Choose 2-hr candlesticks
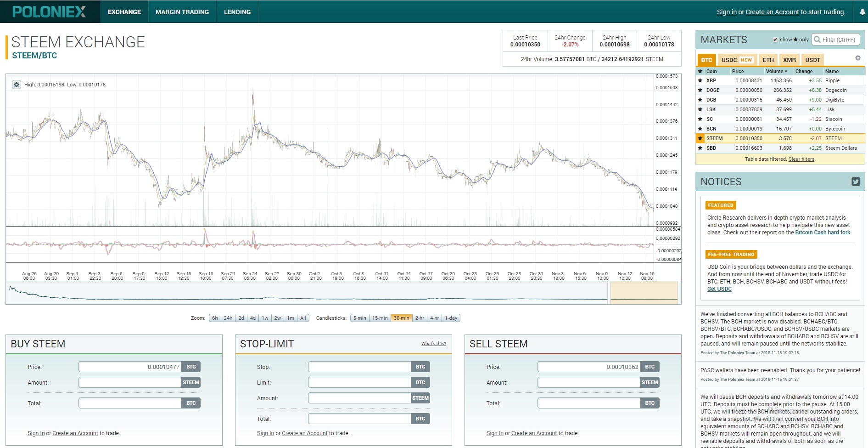 (x=420, y=318)
